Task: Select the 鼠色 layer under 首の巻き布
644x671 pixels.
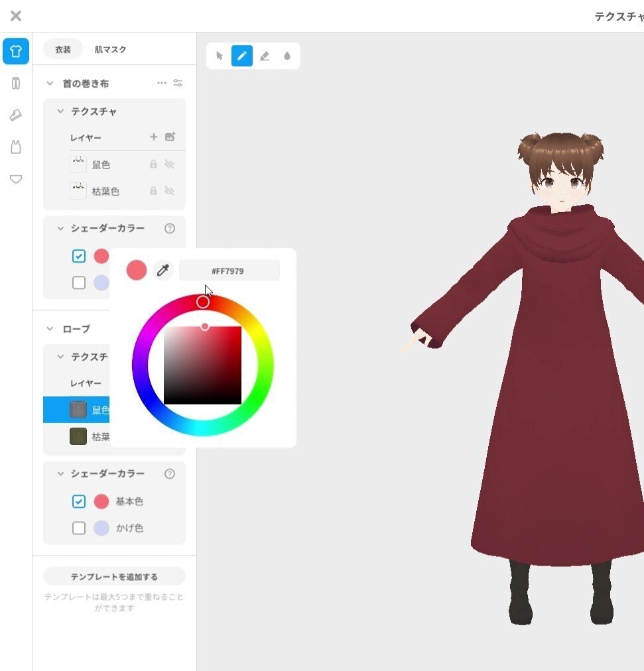Action: point(114,164)
